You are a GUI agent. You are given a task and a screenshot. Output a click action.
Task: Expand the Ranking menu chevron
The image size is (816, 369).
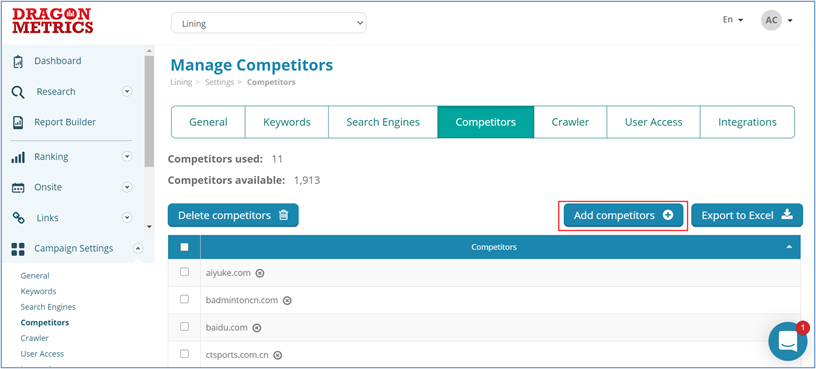point(127,156)
